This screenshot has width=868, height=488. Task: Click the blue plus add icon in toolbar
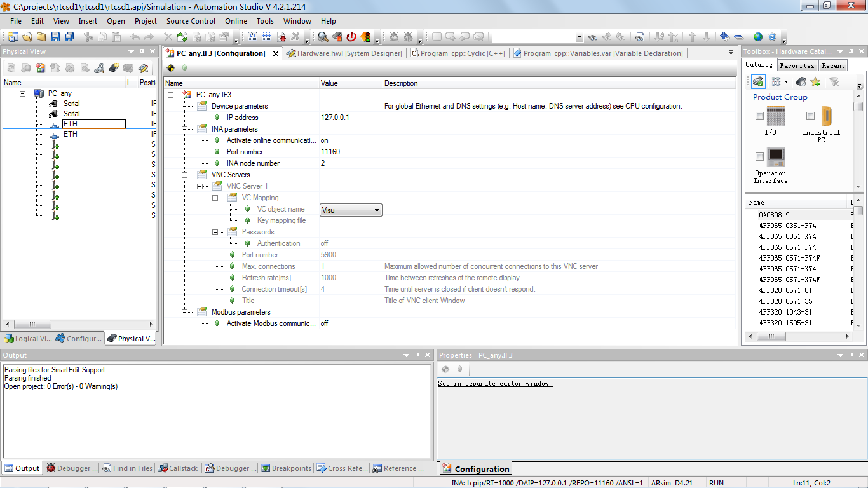pyautogui.click(x=724, y=37)
